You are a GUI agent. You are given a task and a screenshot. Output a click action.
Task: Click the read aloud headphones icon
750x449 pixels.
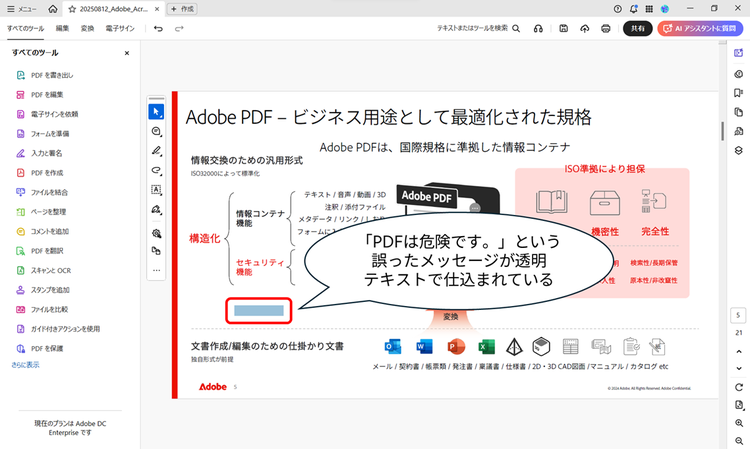pyautogui.click(x=538, y=29)
